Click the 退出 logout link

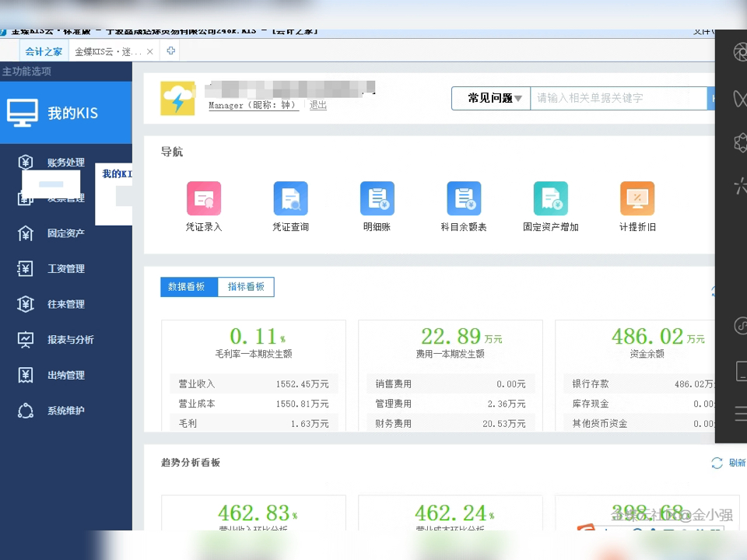coord(317,105)
